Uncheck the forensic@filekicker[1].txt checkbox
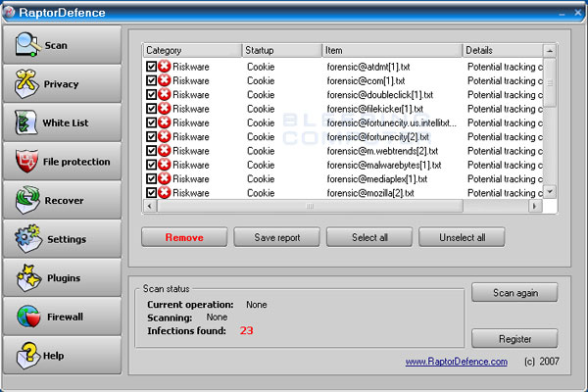This screenshot has height=392, width=588. tap(152, 109)
